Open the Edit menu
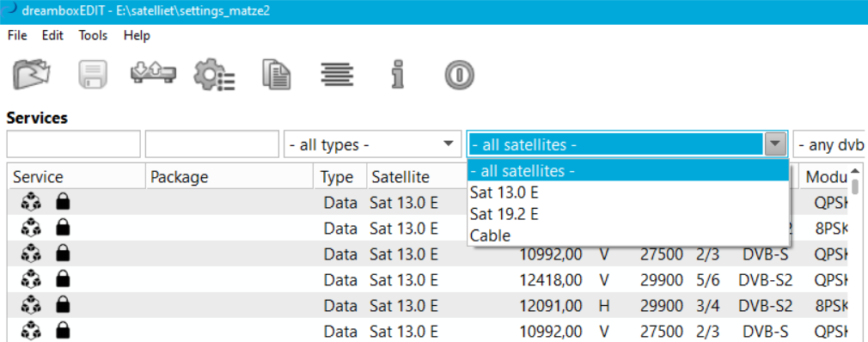This screenshot has width=868, height=342. coord(52,36)
